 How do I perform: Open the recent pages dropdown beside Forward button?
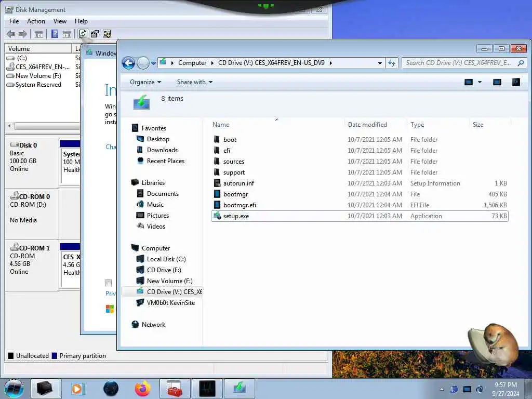coord(153,63)
